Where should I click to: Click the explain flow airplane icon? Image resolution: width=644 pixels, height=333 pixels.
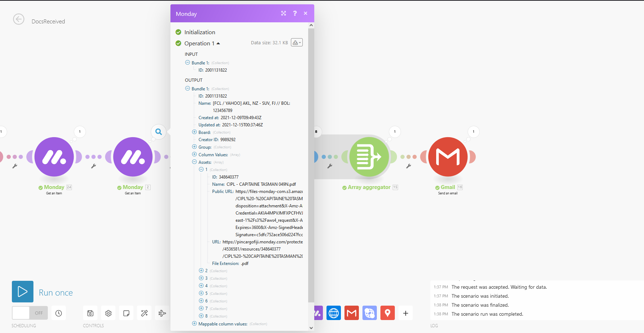tap(162, 313)
